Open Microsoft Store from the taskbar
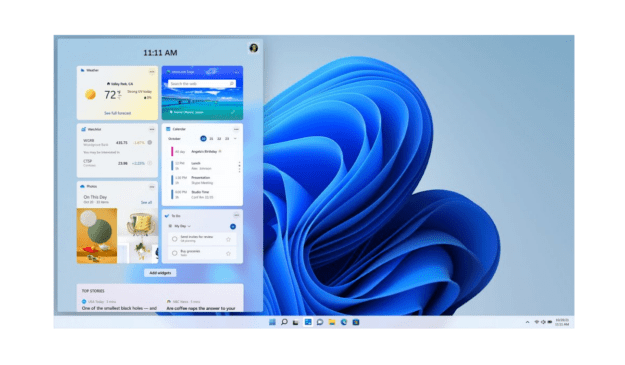625x365 pixels. click(x=356, y=322)
